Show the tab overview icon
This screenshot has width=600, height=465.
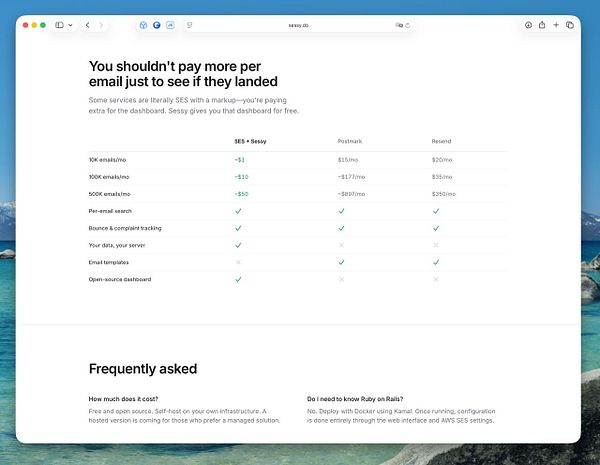tap(570, 25)
